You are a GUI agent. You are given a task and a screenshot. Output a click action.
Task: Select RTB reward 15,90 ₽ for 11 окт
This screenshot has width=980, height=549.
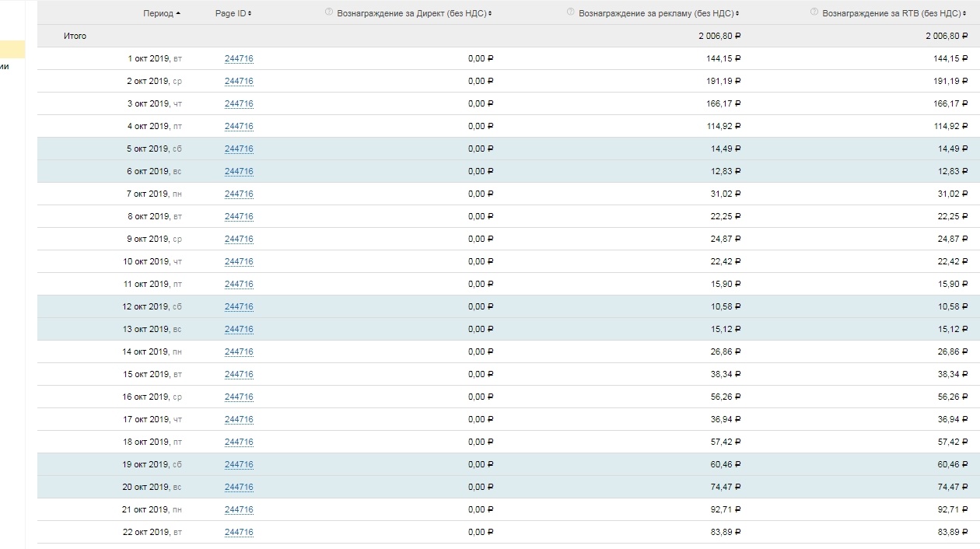click(x=953, y=284)
